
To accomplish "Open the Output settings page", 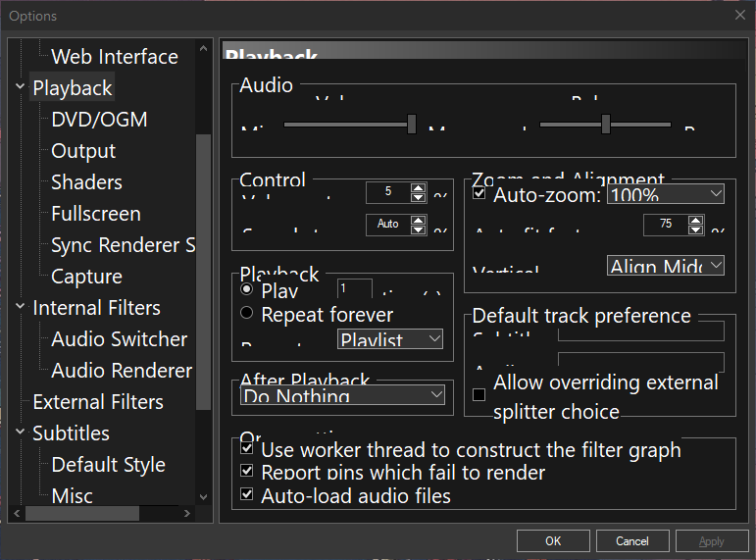I will pyautogui.click(x=83, y=151).
